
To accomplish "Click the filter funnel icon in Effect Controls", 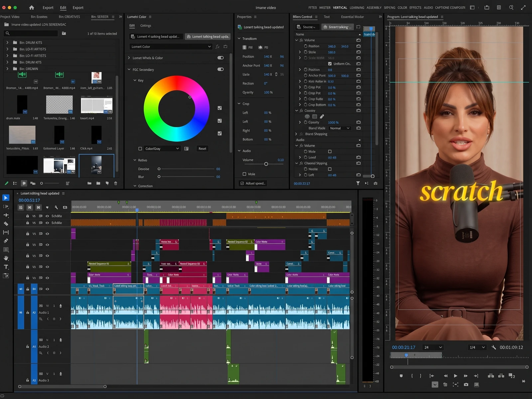I will point(358,183).
